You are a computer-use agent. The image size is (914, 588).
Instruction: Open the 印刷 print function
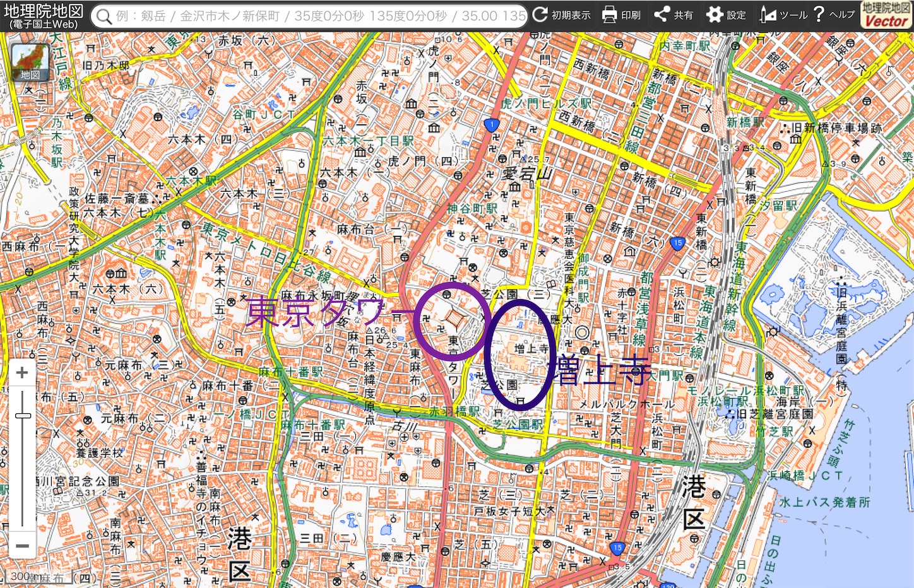point(621,15)
